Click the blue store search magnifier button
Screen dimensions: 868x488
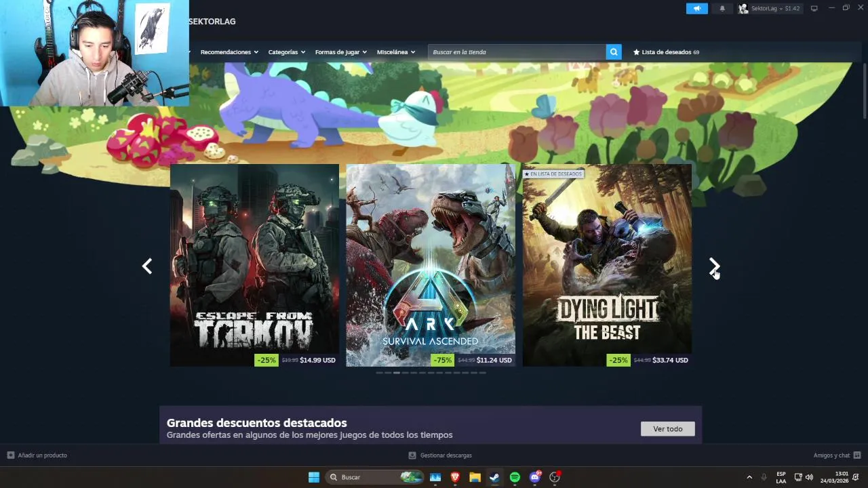click(x=614, y=52)
